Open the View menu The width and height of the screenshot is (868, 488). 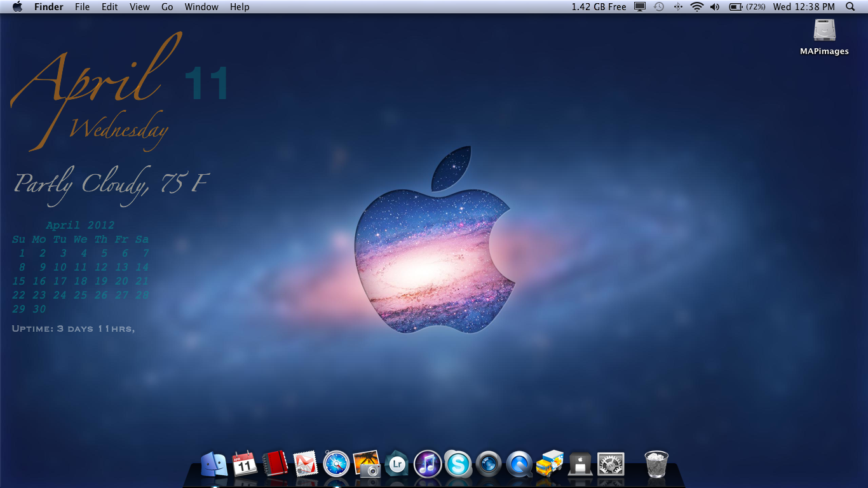140,7
